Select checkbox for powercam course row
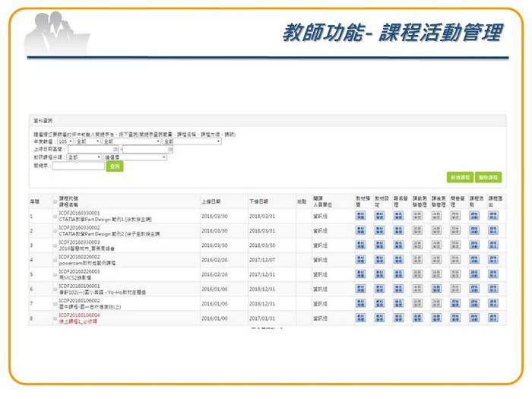532x399 pixels. click(55, 260)
